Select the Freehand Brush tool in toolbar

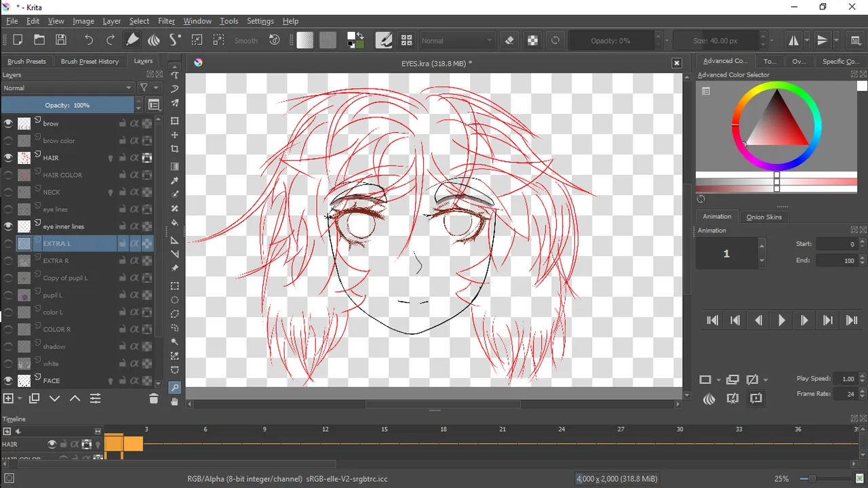click(x=133, y=40)
